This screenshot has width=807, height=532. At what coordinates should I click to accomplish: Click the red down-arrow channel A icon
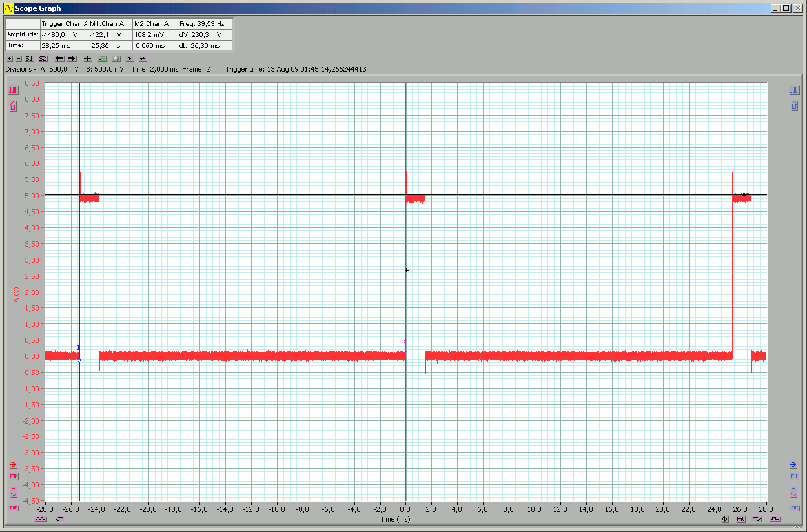pos(14,493)
